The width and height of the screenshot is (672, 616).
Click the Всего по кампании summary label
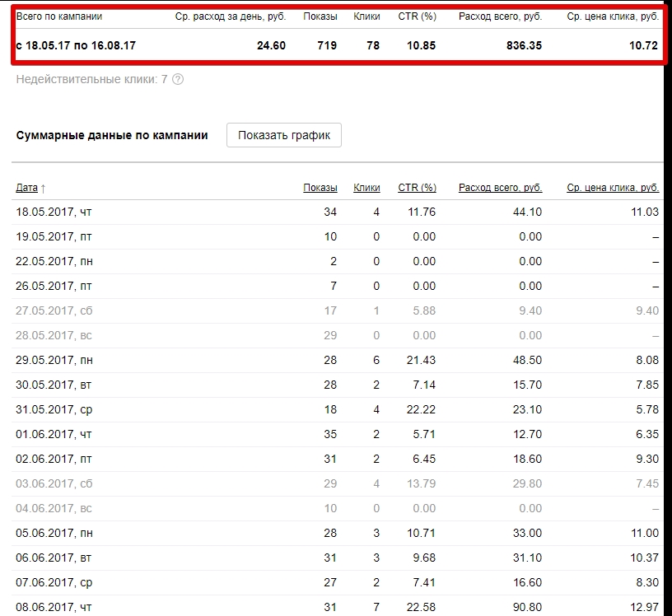pos(59,16)
